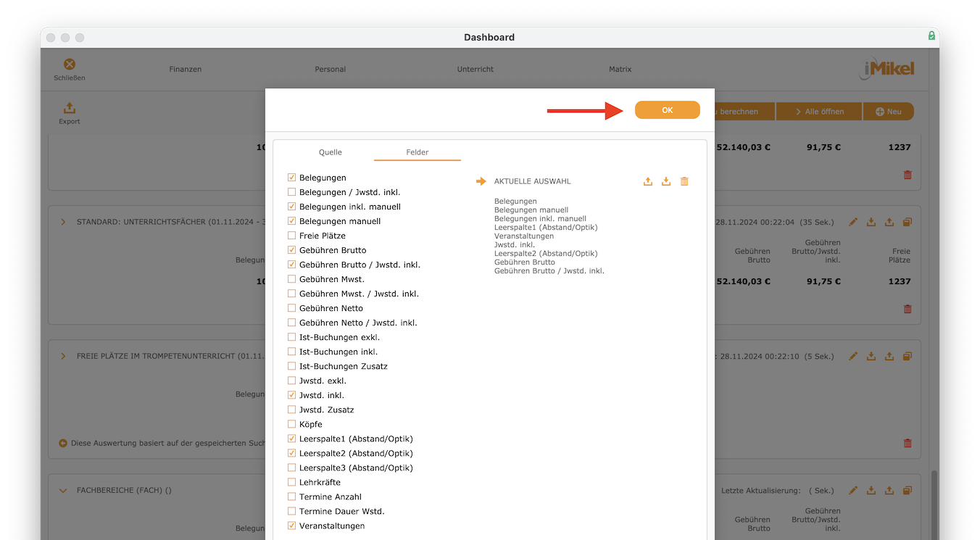This screenshot has height=540, width=980.
Task: Enable the Ist-Buchungen exkl. checkbox
Action: coord(291,337)
